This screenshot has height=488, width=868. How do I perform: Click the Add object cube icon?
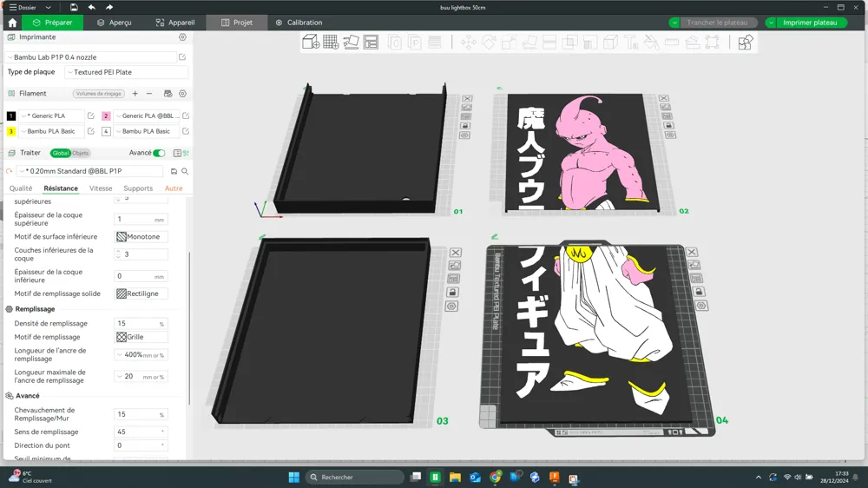tap(311, 42)
